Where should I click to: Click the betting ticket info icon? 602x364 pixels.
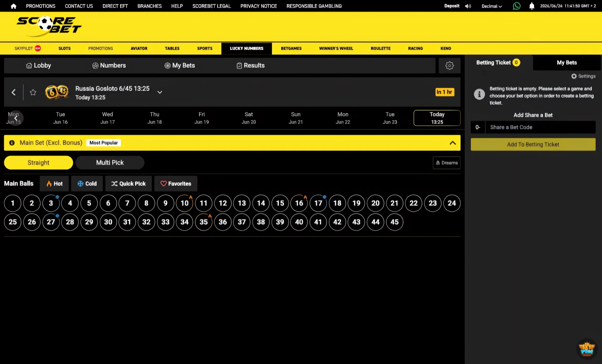tap(479, 94)
